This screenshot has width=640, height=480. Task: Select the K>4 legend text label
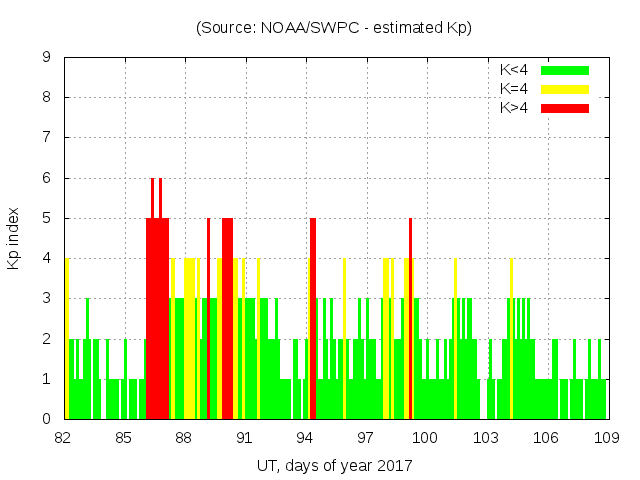516,108
